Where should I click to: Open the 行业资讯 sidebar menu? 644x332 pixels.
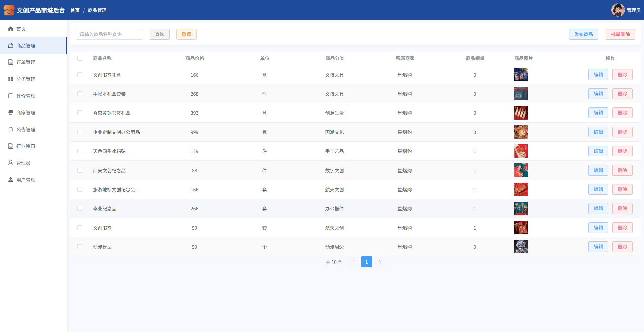[x=26, y=146]
